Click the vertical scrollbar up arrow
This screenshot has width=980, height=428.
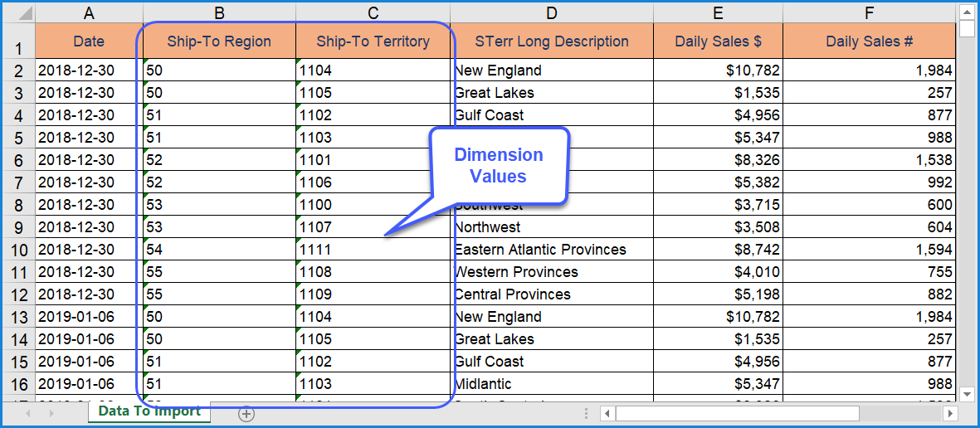(966, 12)
